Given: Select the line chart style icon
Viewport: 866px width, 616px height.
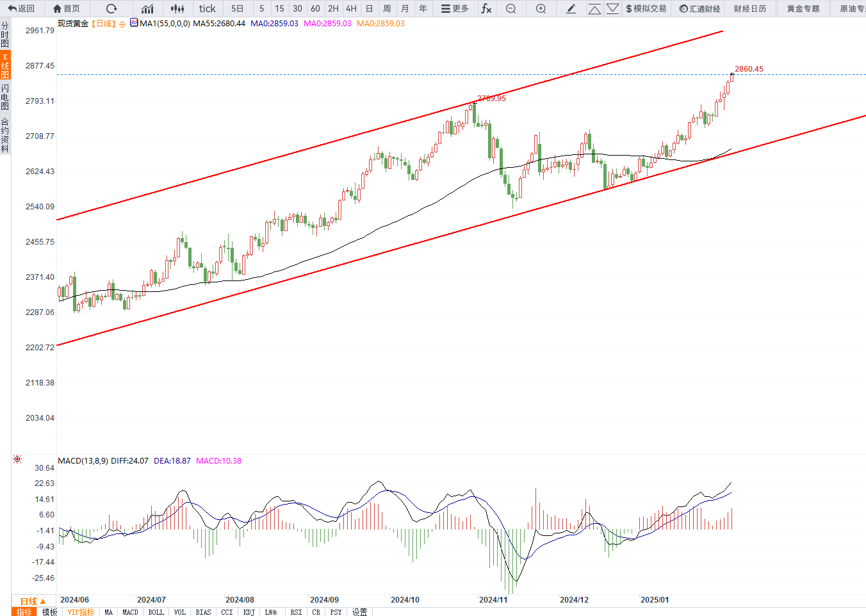Looking at the screenshot, I should [147, 8].
